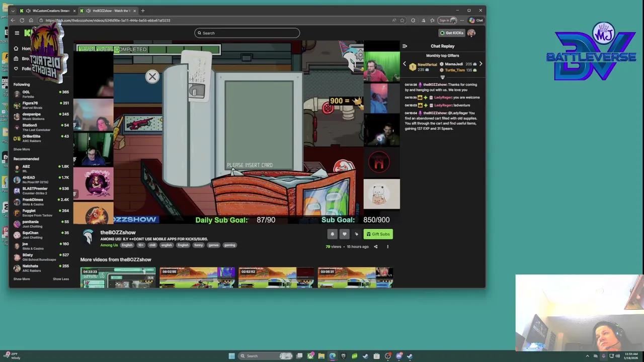Click the Gift Subs button
Screen dimensions: 644x362
click(x=378, y=234)
